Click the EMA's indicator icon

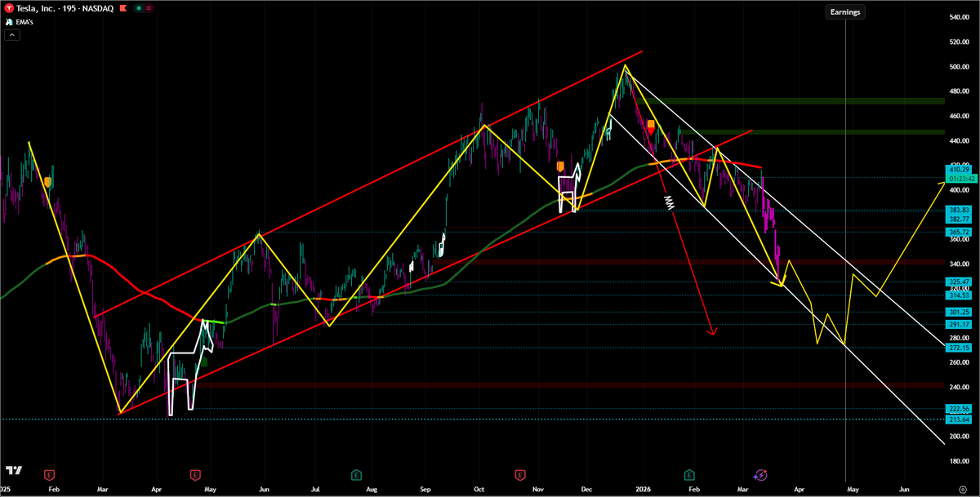click(x=9, y=24)
